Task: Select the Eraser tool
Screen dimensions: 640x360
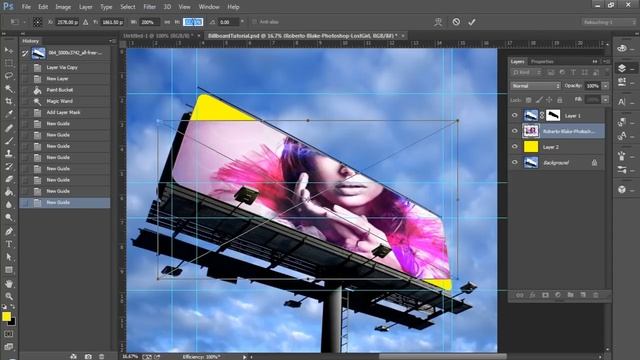Action: point(9,179)
